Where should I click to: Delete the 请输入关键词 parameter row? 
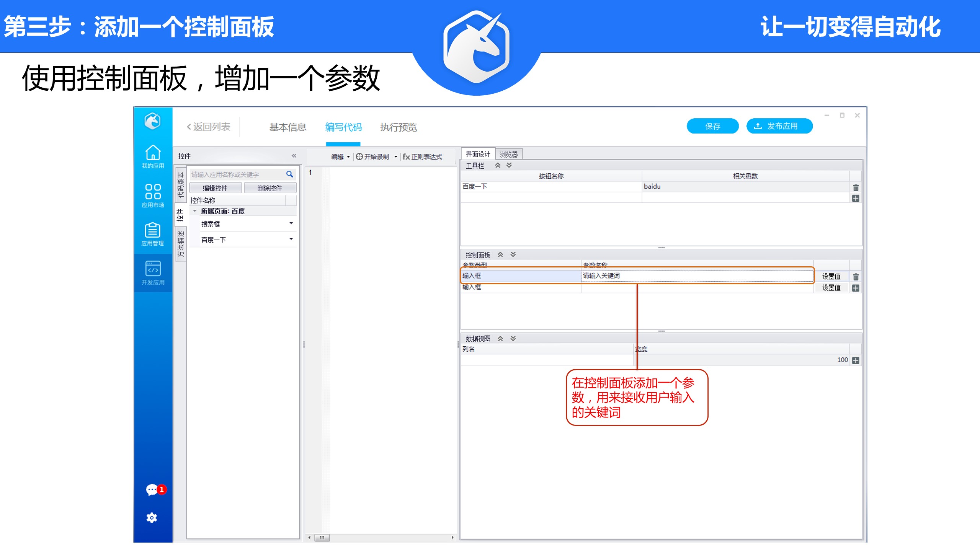pyautogui.click(x=856, y=277)
